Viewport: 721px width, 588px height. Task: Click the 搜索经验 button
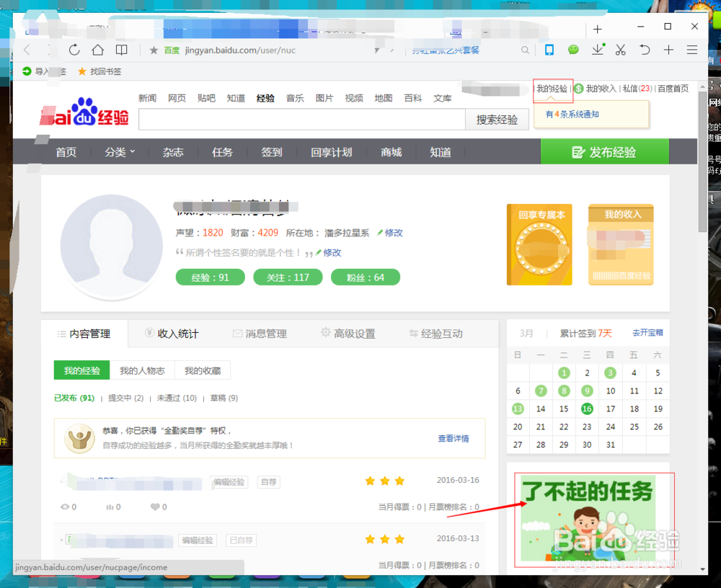tap(497, 120)
